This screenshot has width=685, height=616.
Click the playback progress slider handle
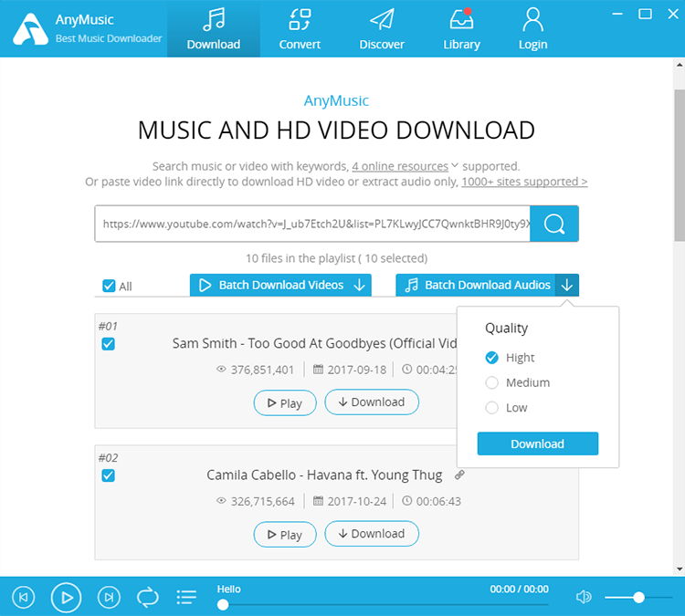223,605
